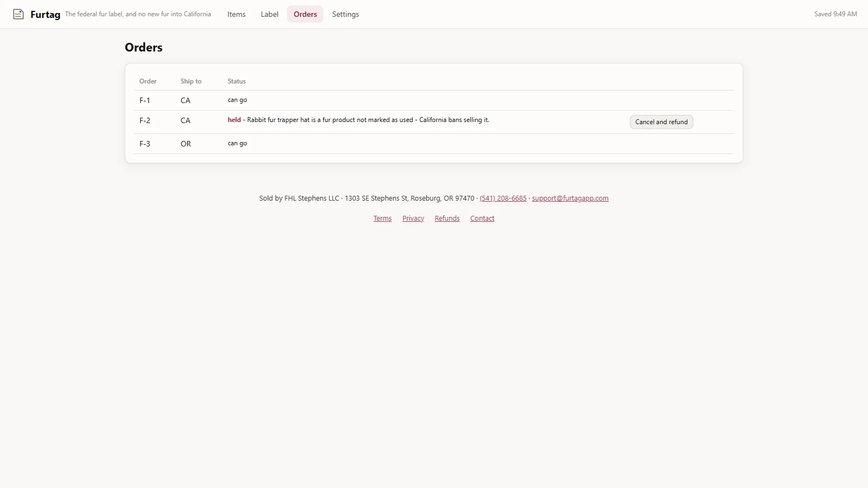Viewport: 868px width, 488px height.
Task: Open the Terms link
Action: click(382, 219)
